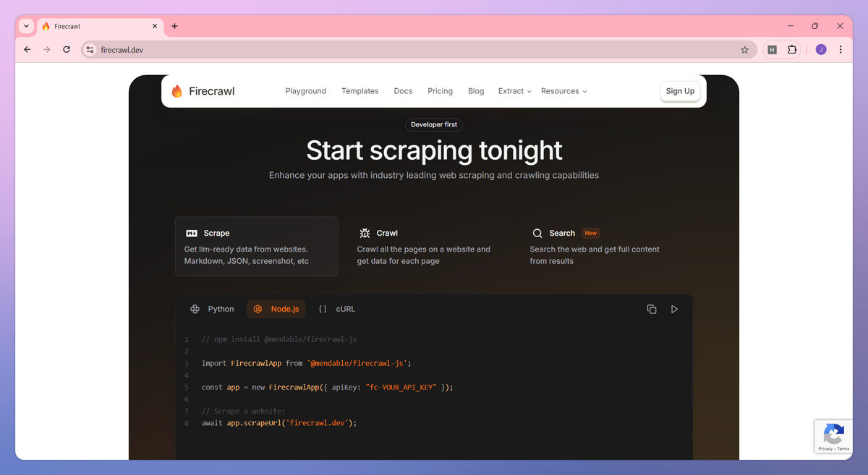Click the Firecrawl flame logo
The height and width of the screenshot is (475, 868).
(176, 91)
